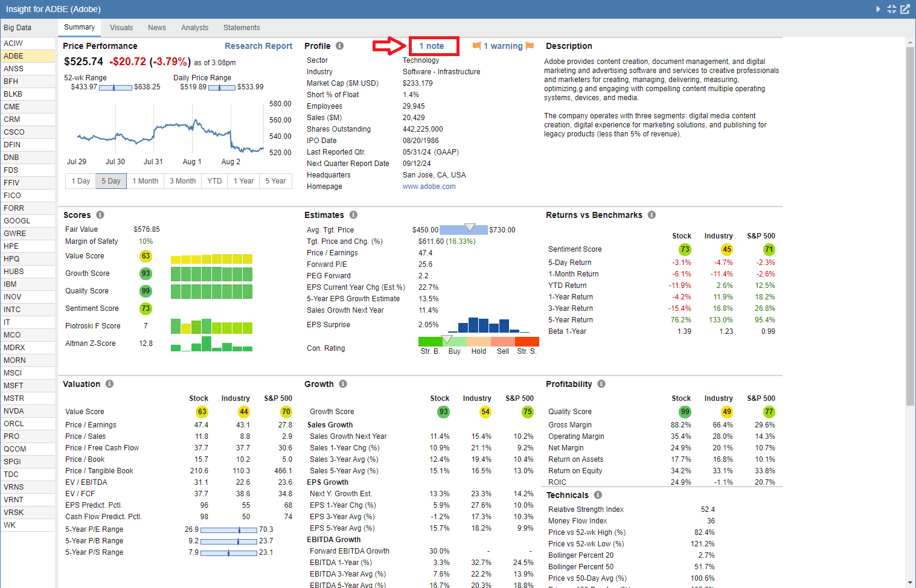
Task: Switch to the News tab
Action: pyautogui.click(x=157, y=28)
